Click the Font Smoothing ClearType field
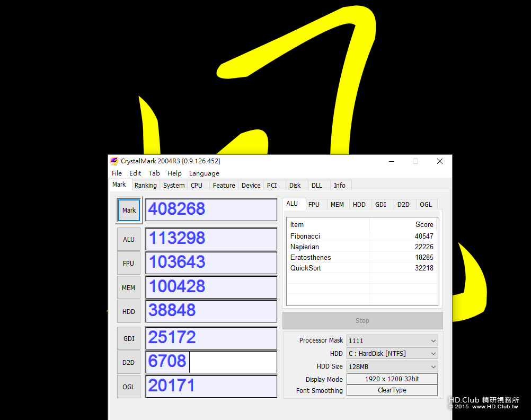This screenshot has width=531, height=420. 392,390
